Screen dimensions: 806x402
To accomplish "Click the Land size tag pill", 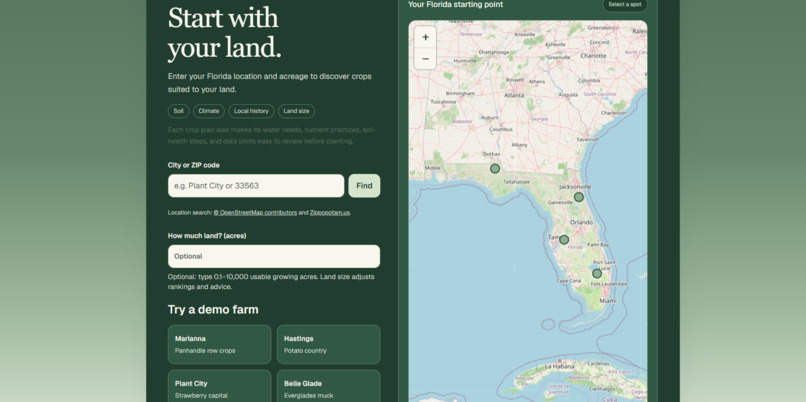I will point(297,111).
